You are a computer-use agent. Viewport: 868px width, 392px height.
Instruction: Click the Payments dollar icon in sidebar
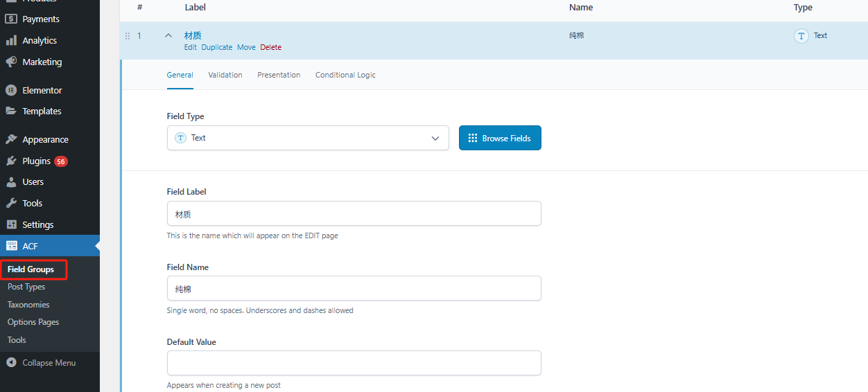pos(11,19)
